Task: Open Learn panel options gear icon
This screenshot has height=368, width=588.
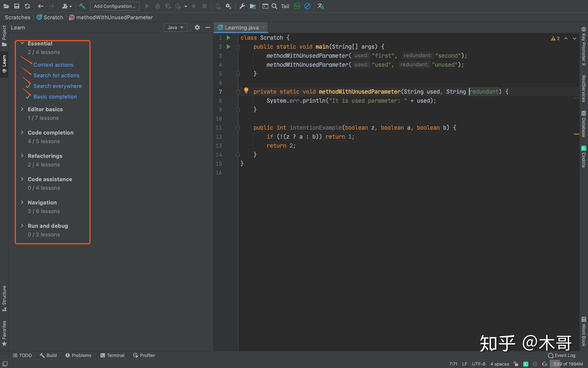Action: pyautogui.click(x=197, y=28)
